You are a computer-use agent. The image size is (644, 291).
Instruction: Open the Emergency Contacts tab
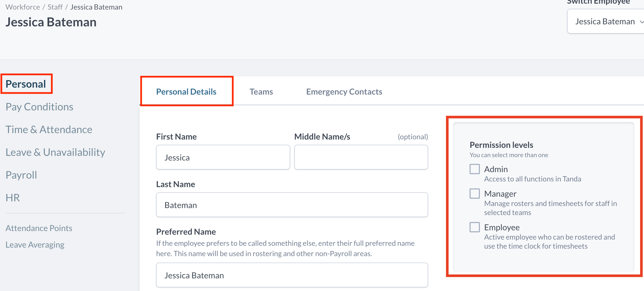pos(344,91)
